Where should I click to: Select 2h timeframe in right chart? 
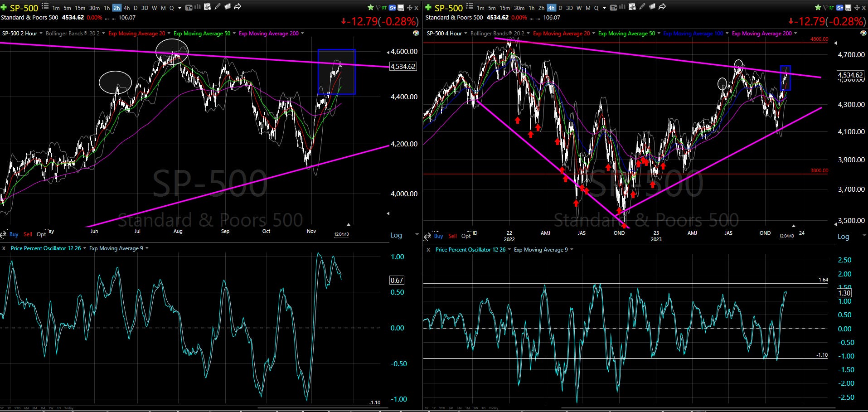click(541, 8)
